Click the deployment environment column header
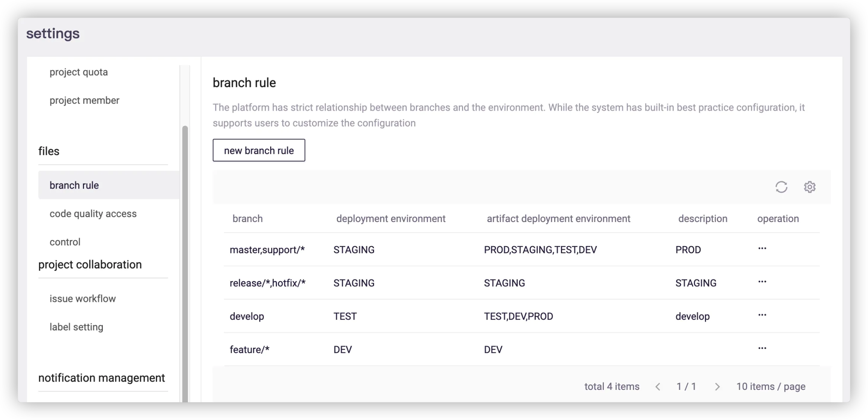The image size is (868, 420). 391,219
